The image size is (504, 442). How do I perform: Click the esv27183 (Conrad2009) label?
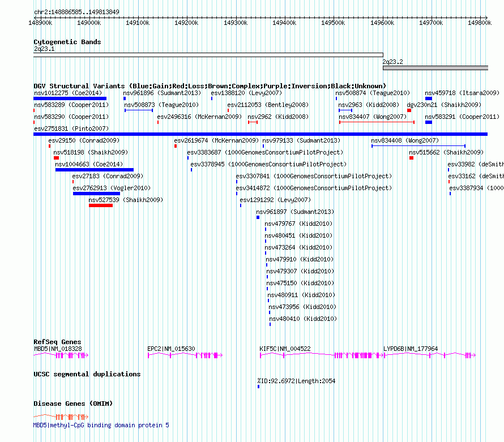108,176
